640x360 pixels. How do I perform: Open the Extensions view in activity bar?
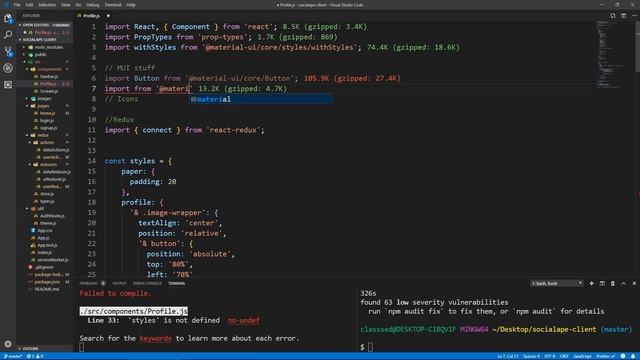tap(8, 84)
